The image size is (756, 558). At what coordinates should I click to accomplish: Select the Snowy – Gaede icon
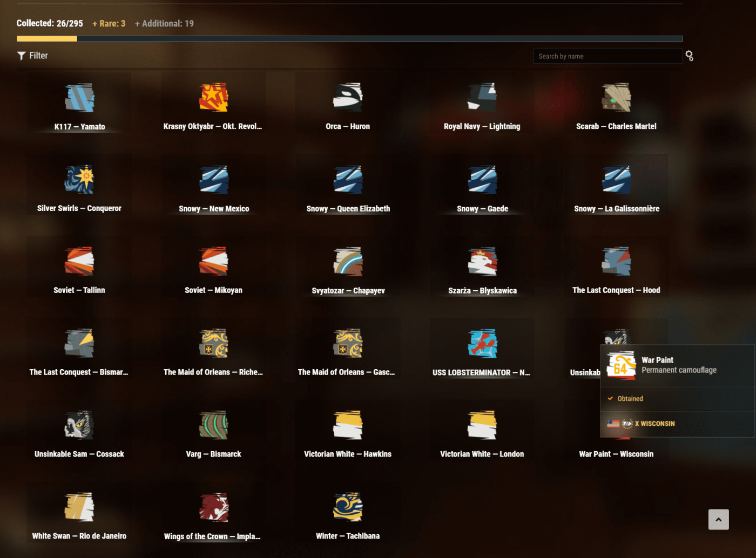(x=482, y=180)
